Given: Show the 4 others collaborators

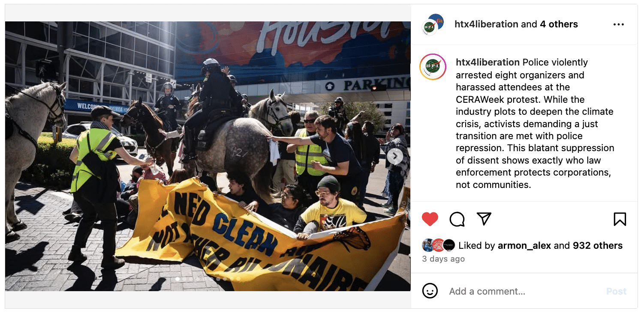Looking at the screenshot, I should (559, 24).
